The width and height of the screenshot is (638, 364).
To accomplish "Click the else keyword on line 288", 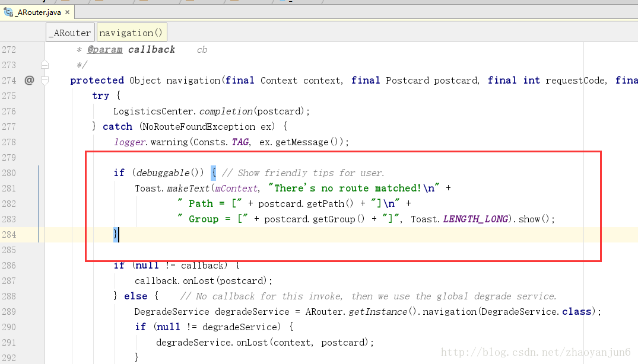I will tap(135, 296).
